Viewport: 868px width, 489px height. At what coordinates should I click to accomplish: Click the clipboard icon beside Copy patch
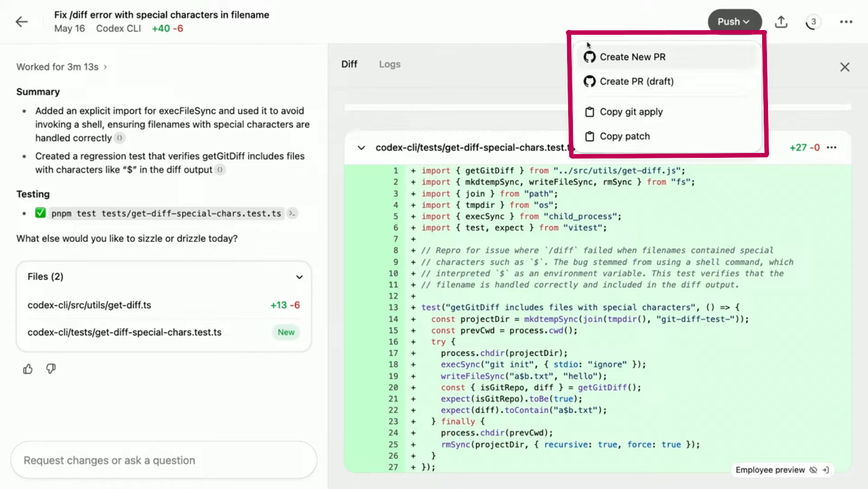tap(590, 136)
